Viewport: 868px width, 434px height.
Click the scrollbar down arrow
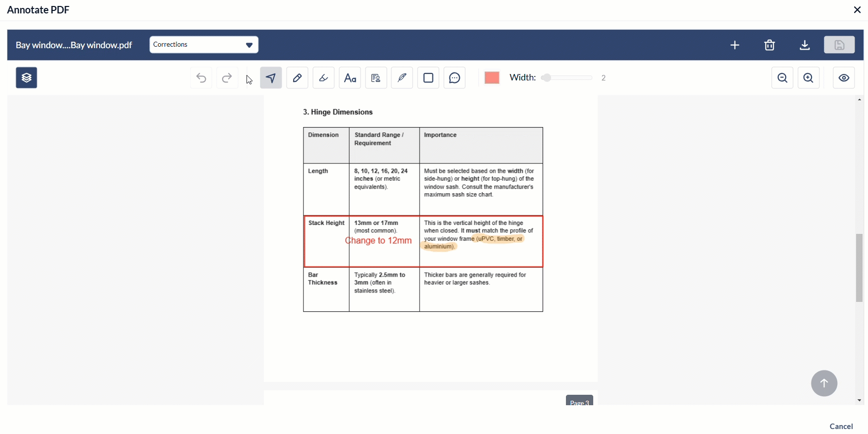(x=860, y=401)
